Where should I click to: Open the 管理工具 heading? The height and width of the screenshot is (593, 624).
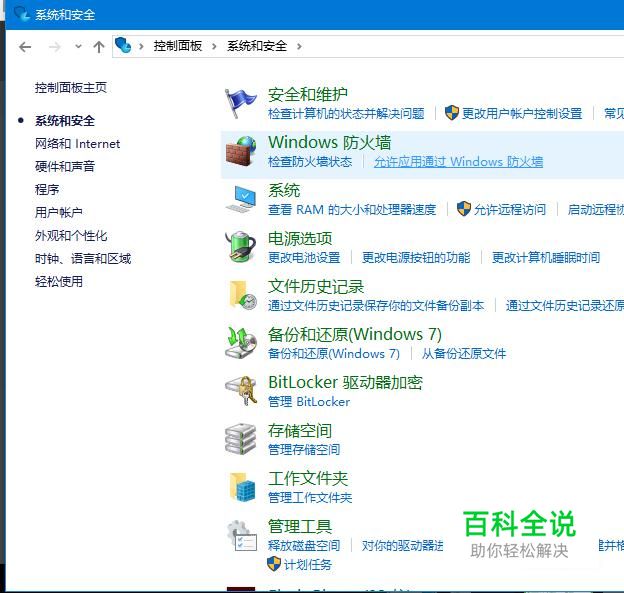point(300,527)
